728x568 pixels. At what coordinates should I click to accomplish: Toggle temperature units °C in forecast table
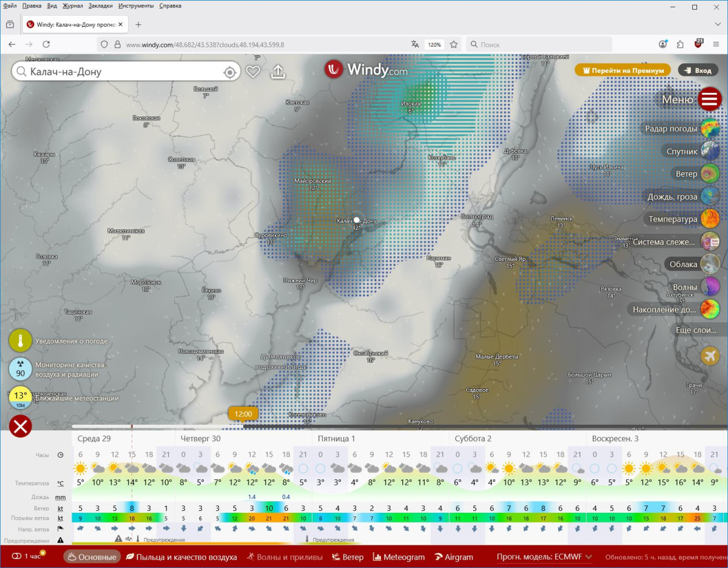point(60,484)
